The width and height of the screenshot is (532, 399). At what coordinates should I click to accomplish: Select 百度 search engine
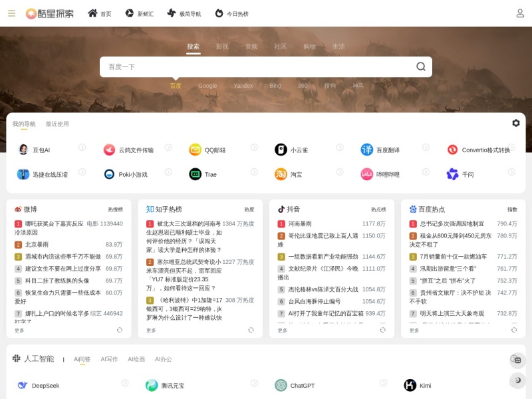pyautogui.click(x=176, y=86)
